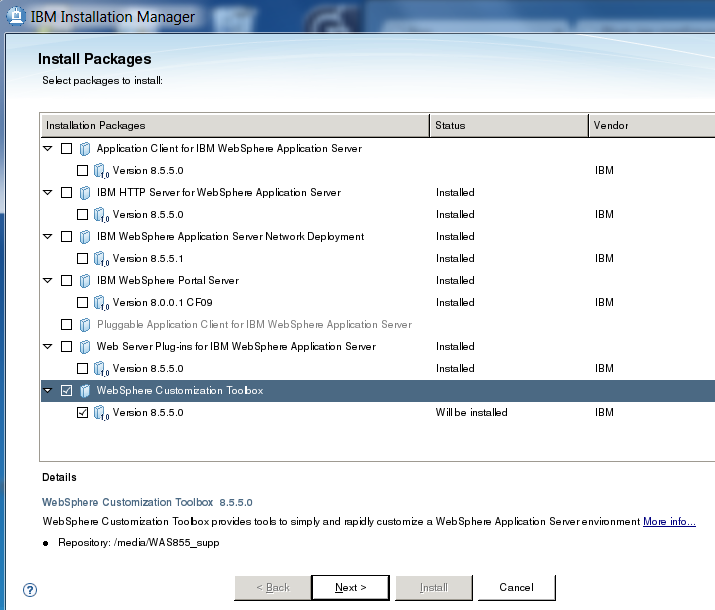This screenshot has width=715, height=610.
Task: Open the More info link
Action: (x=669, y=522)
